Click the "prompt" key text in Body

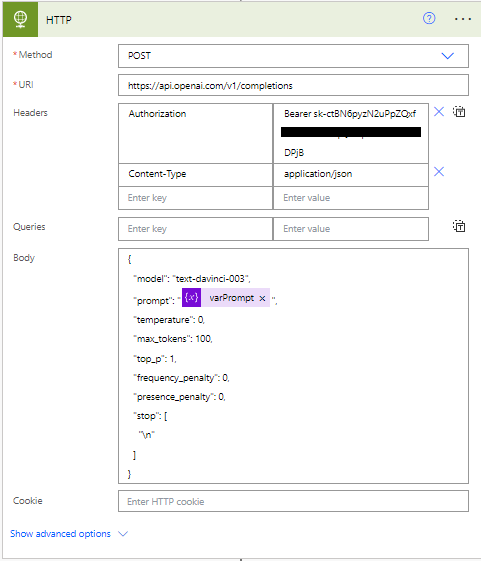coord(154,301)
